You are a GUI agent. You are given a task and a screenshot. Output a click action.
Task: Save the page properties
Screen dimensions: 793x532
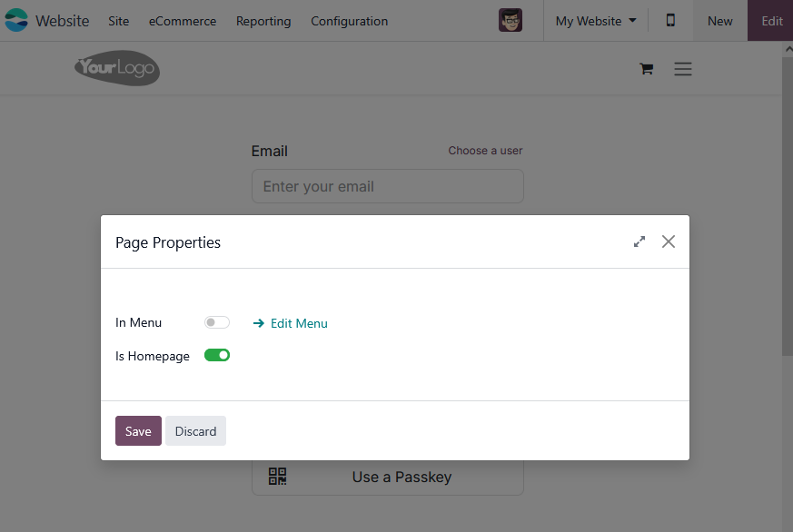[x=138, y=431]
